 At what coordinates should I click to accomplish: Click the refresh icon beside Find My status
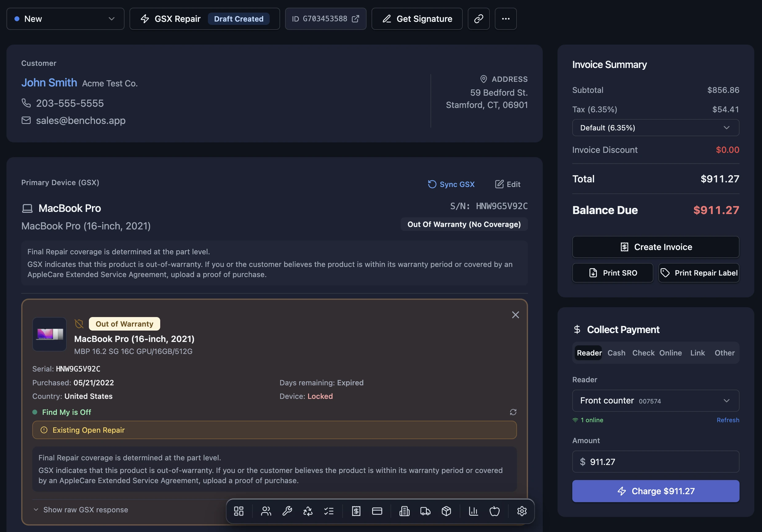tap(513, 412)
